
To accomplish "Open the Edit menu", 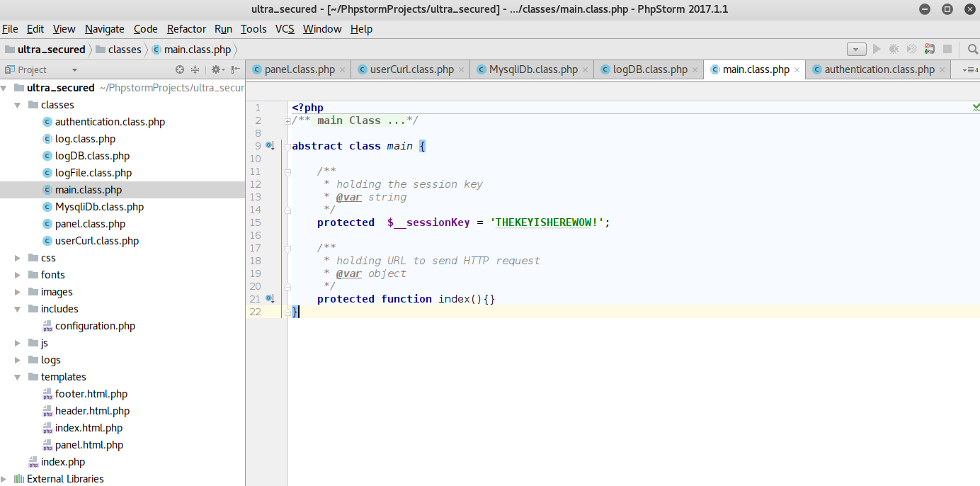I will coord(35,29).
